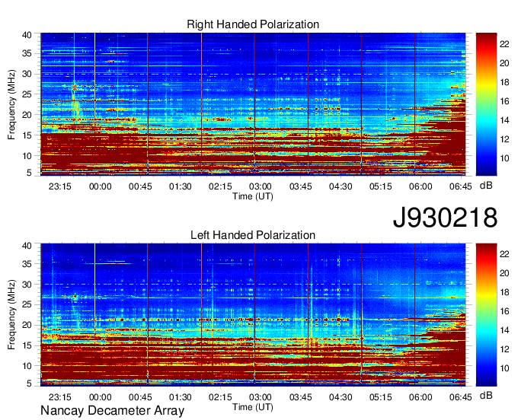Click the 10 value on top color bar
Viewport: 518px width, 420px height.
pyautogui.click(x=504, y=158)
